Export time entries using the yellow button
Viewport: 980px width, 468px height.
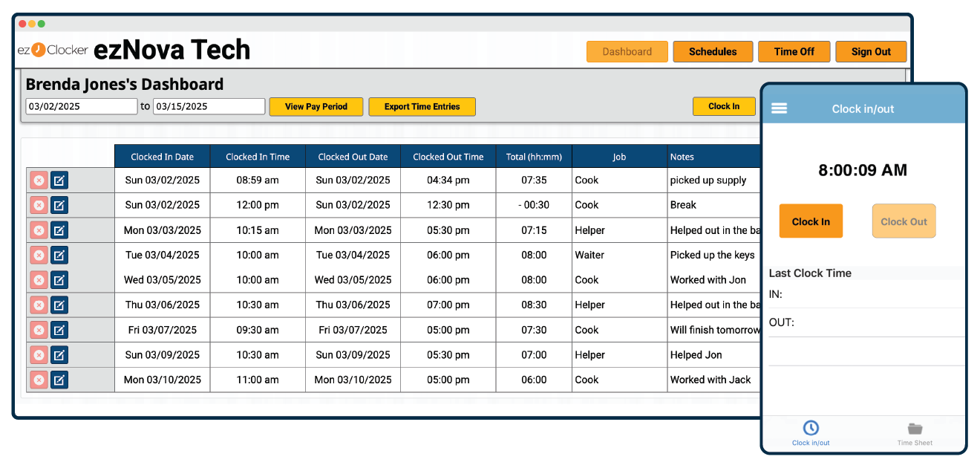[x=422, y=106]
